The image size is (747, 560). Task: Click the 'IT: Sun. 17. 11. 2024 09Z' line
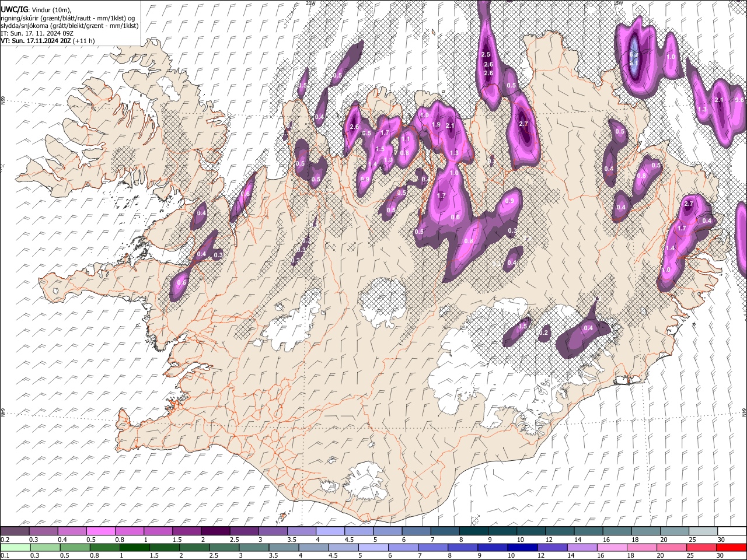[37, 33]
